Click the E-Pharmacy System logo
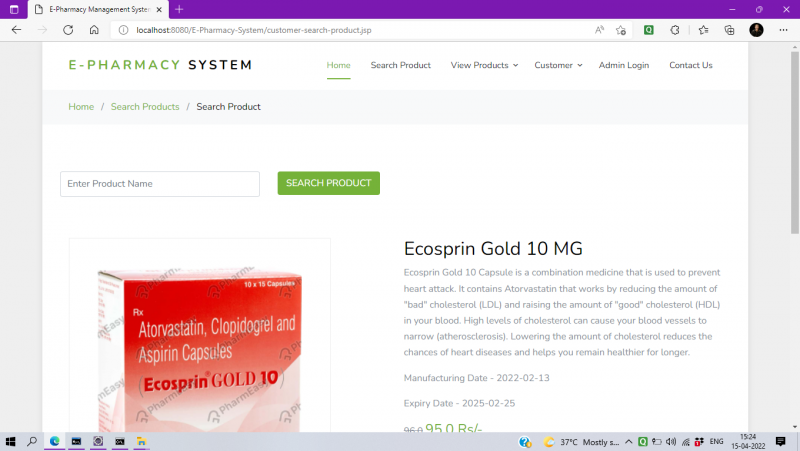Image resolution: width=800 pixels, height=451 pixels. tap(160, 65)
